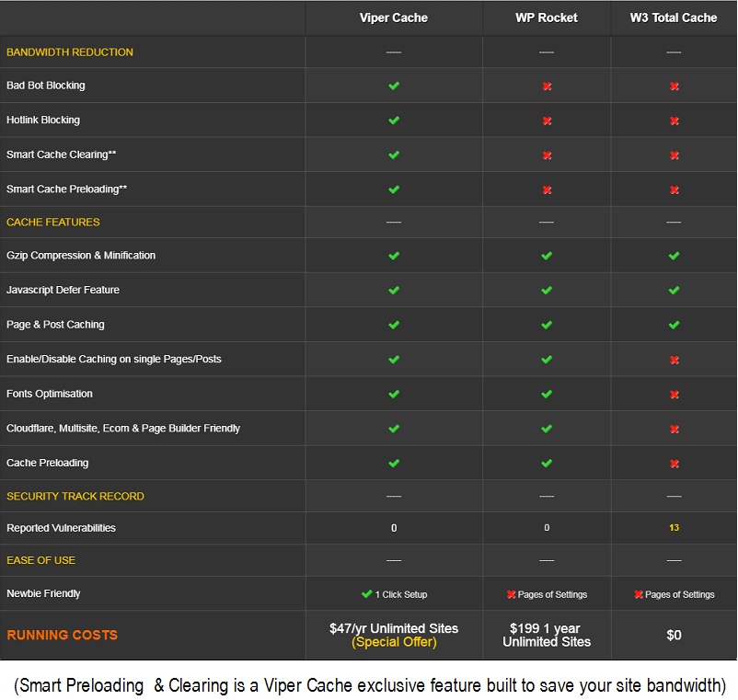
Task: Select W3 Total Cache's check for Gzip Compression
Action: coord(675,256)
